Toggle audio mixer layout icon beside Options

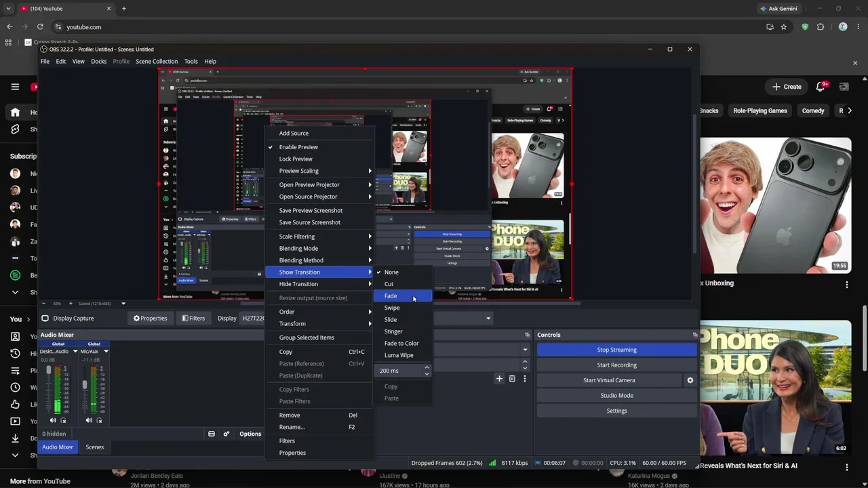click(212, 434)
